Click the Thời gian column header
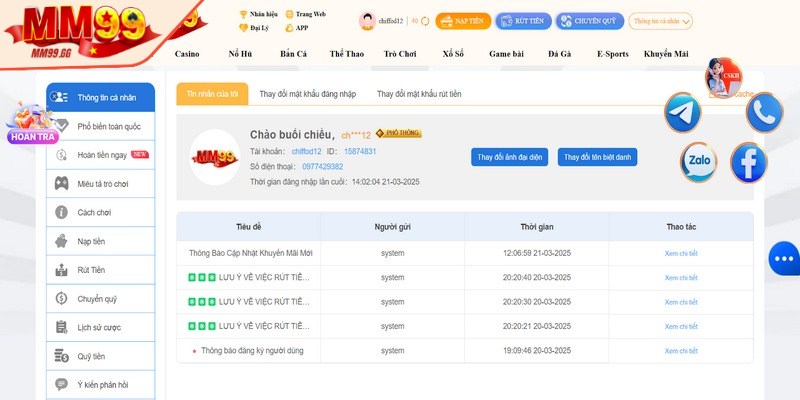 (x=537, y=227)
